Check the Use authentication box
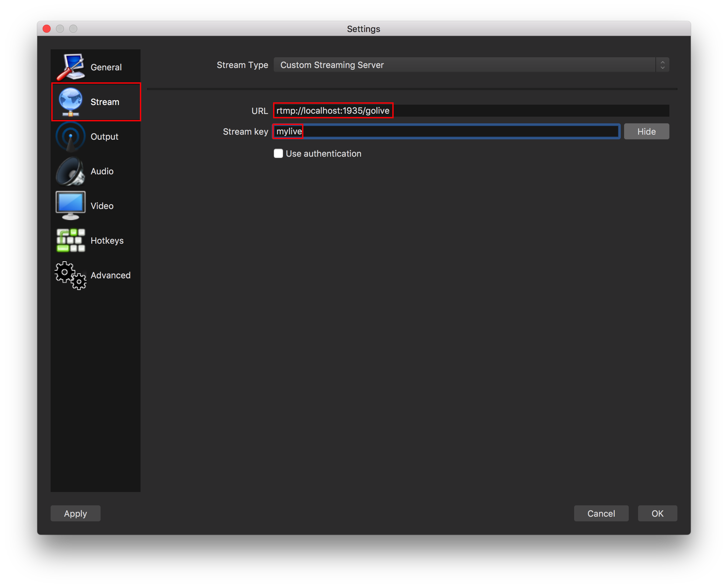 [x=279, y=153]
